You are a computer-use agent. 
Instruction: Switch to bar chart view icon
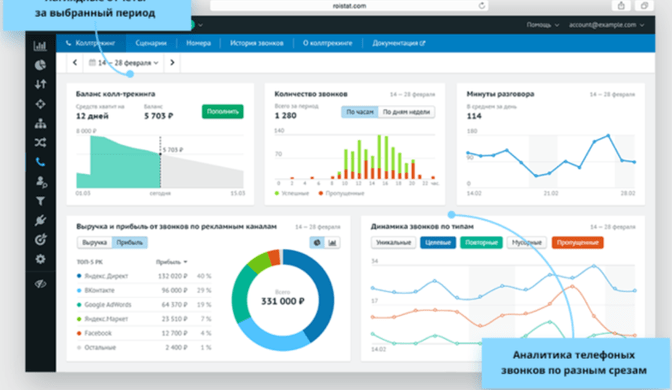tap(332, 243)
